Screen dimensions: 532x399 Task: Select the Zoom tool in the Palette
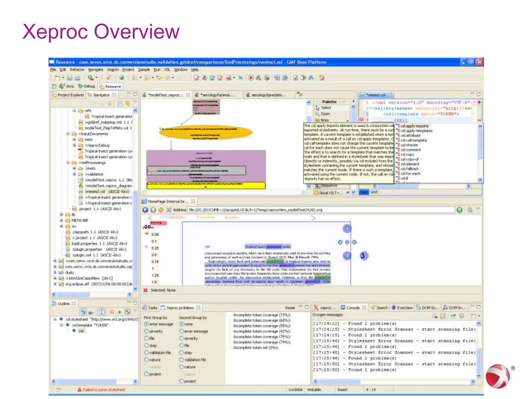pyautogui.click(x=325, y=114)
